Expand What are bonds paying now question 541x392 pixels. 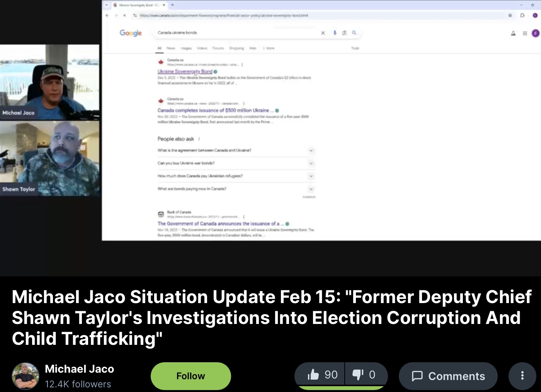click(x=236, y=189)
